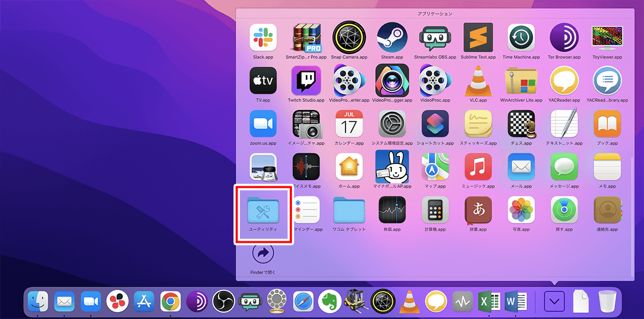
Task: Collapse the applications stack in the Dock
Action: [x=554, y=302]
